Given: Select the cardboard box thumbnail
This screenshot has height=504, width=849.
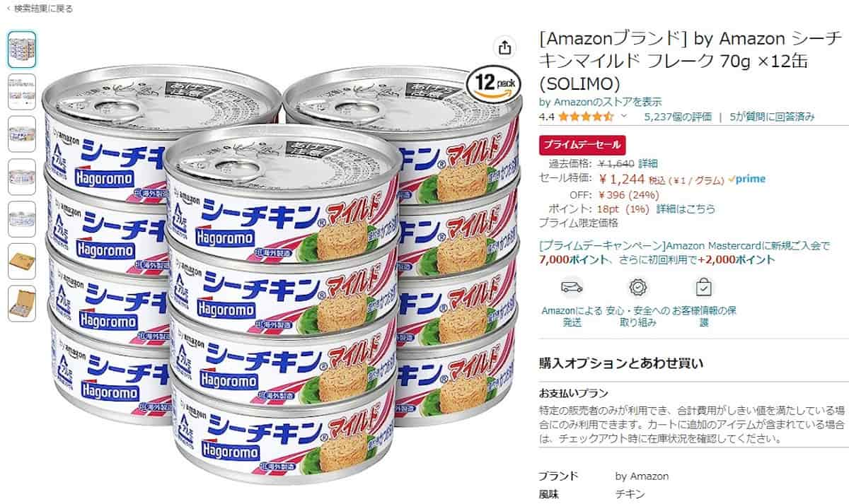Looking at the screenshot, I should point(22,262).
